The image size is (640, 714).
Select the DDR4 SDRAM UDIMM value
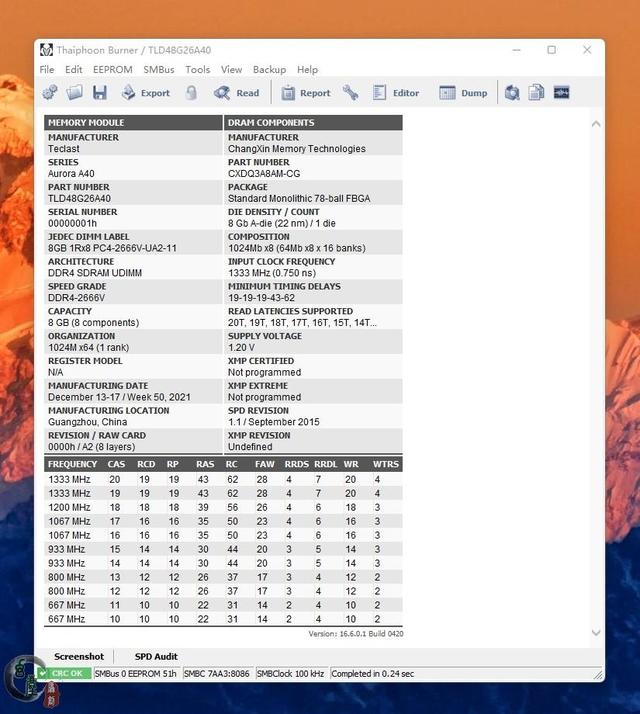click(x=95, y=273)
